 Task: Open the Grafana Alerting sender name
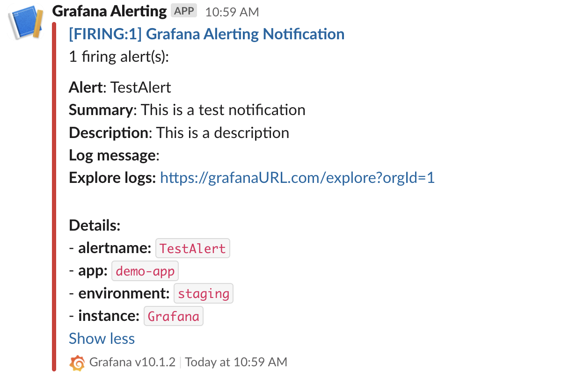point(109,11)
